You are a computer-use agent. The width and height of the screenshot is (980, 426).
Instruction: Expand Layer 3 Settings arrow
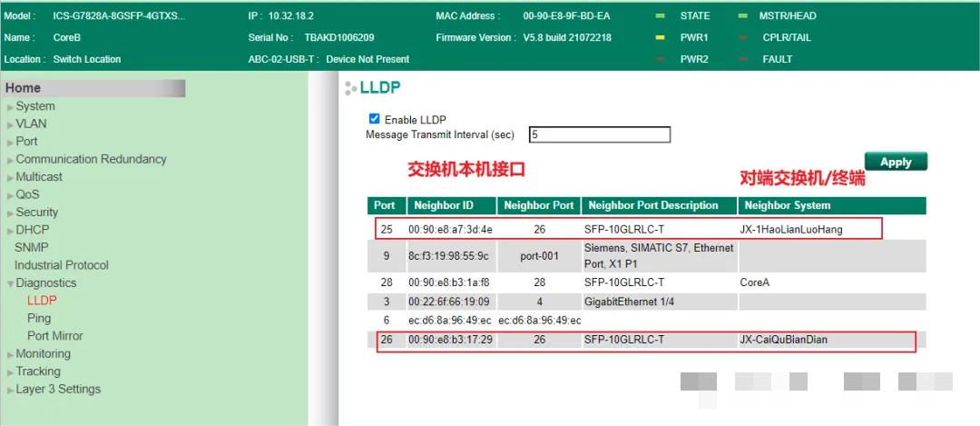(11, 390)
